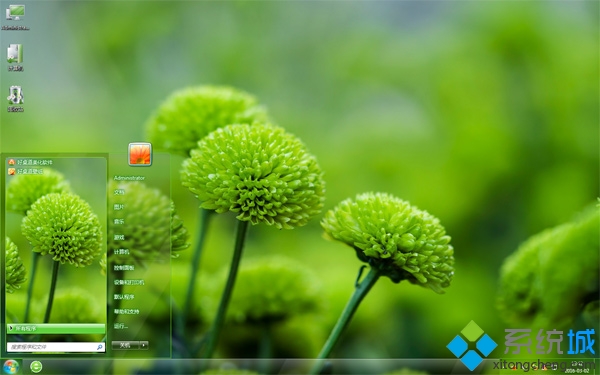Click the magnifier icon in the search box
This screenshot has width=600, height=375.
tap(100, 347)
